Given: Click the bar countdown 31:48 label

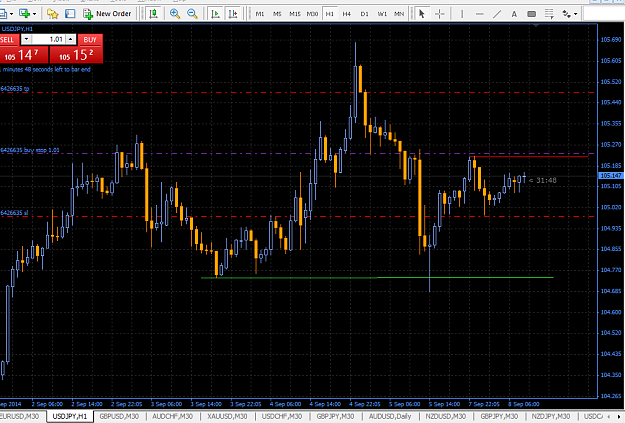Looking at the screenshot, I should pos(543,180).
